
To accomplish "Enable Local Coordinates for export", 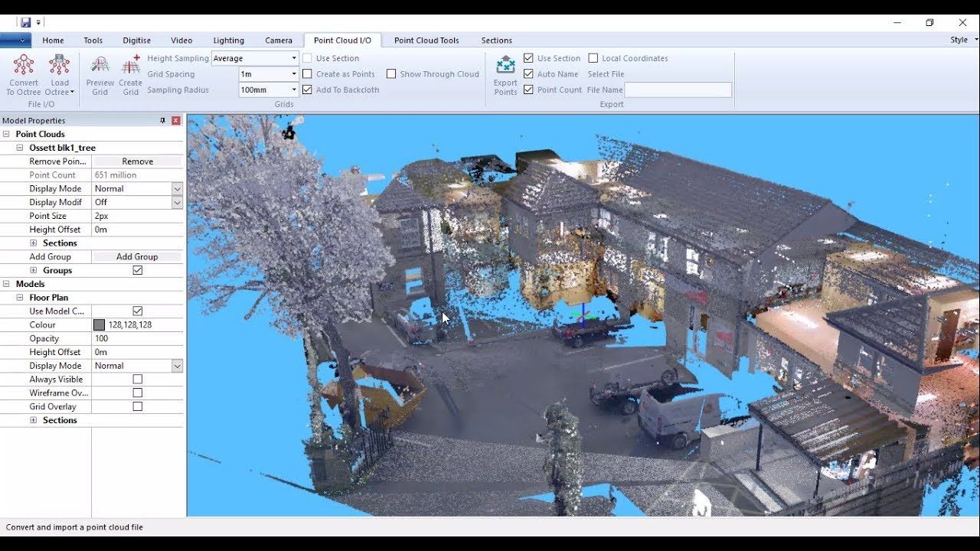I will pyautogui.click(x=593, y=57).
